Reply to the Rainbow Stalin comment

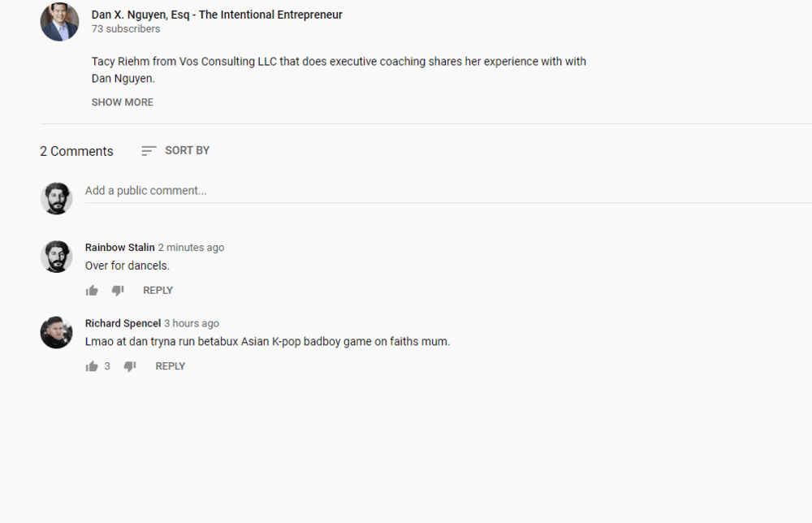[158, 291]
